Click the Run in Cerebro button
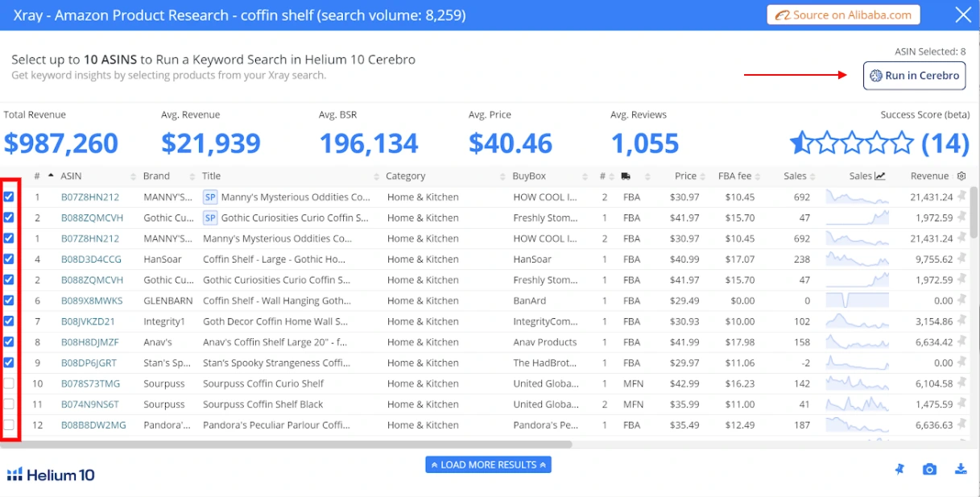 pos(915,76)
